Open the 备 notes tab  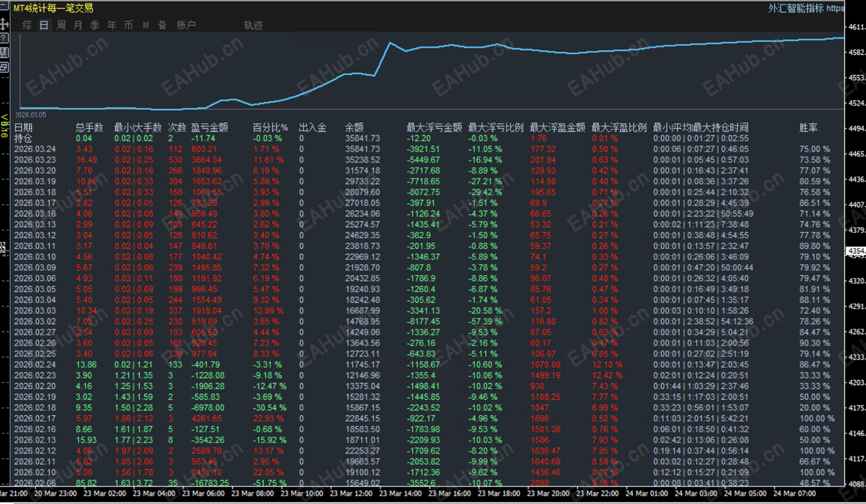point(162,25)
